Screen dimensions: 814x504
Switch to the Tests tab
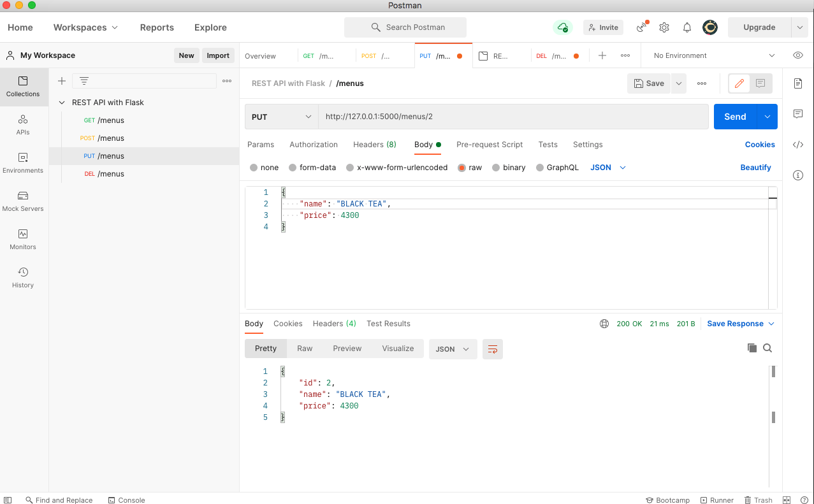coord(548,145)
